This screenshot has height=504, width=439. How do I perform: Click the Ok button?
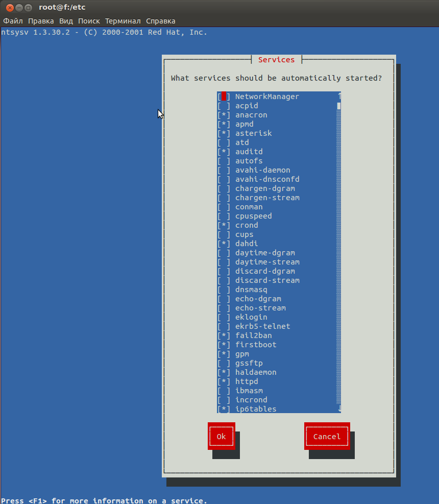click(x=222, y=436)
